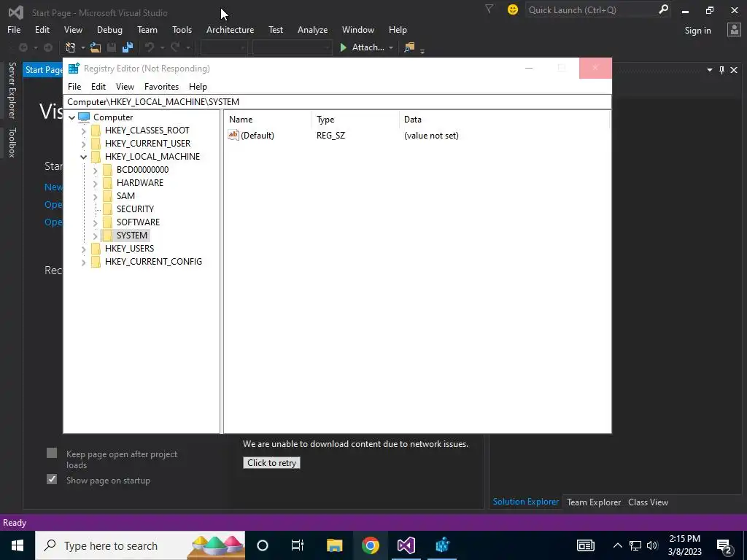Switch to the Class View tab

tap(648, 502)
